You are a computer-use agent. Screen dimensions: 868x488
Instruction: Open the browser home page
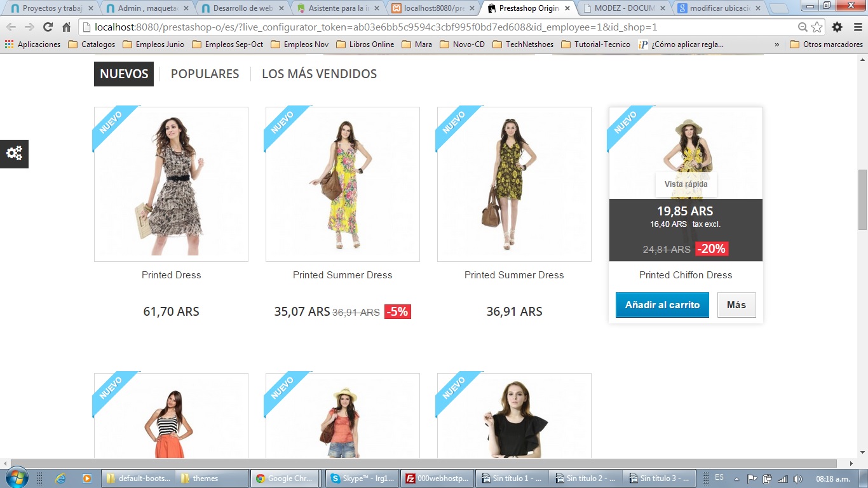(66, 27)
